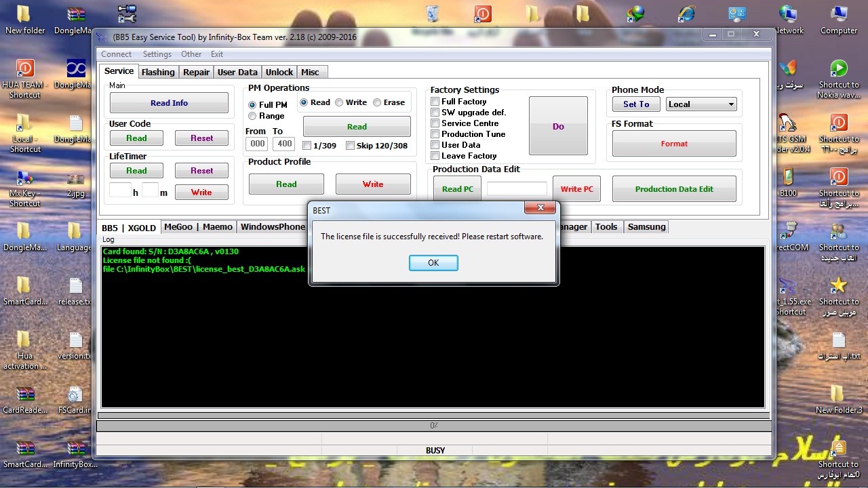The image size is (868, 488).
Task: Switch to the User Data tab
Action: (237, 72)
